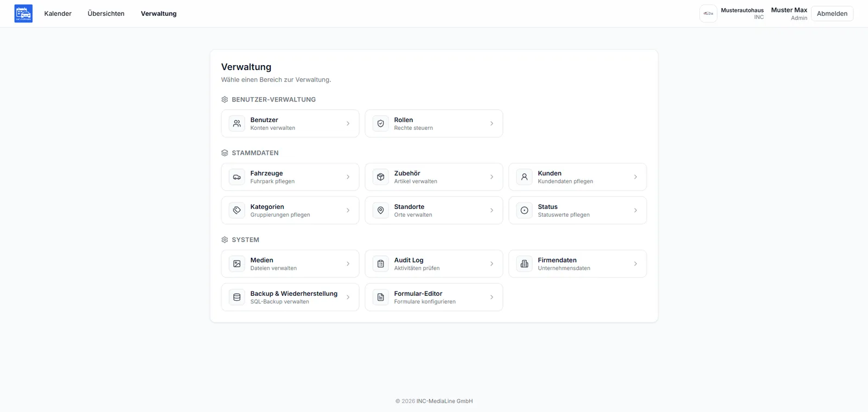Click the image icon on the Medien card
Image resolution: width=868 pixels, height=412 pixels.
coord(237,264)
